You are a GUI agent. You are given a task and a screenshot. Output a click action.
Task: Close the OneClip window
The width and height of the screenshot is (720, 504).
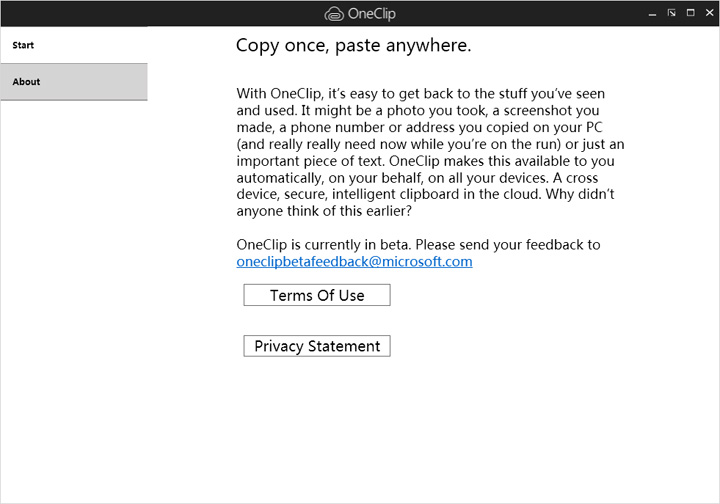[708, 13]
